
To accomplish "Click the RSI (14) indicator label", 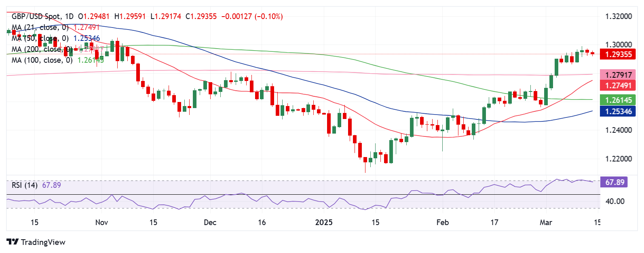I will point(24,185).
